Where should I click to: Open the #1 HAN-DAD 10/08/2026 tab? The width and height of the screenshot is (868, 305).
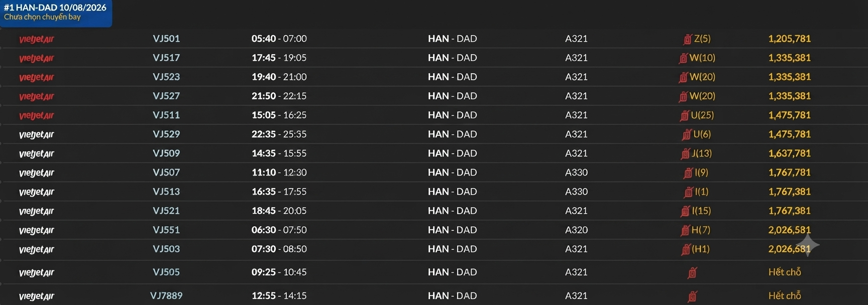click(55, 13)
